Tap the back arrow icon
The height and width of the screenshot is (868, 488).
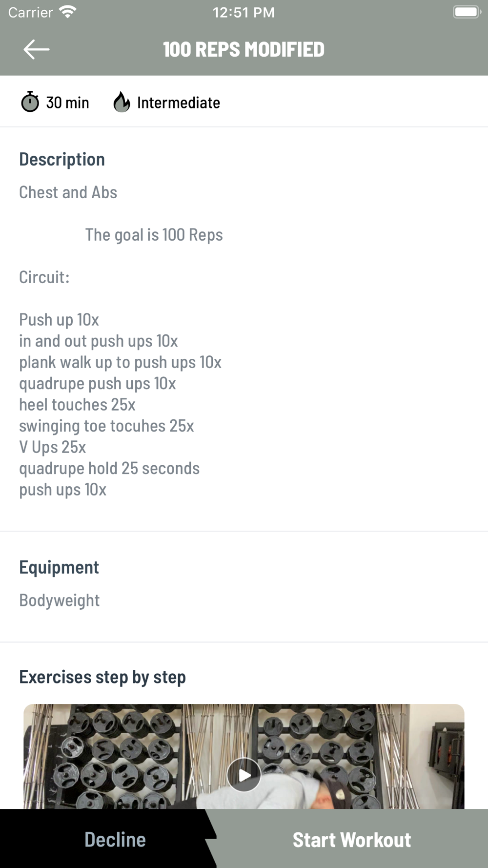click(36, 49)
